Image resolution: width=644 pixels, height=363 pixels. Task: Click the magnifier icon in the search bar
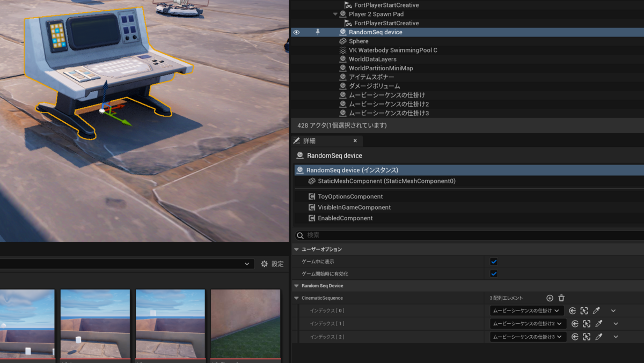(x=301, y=235)
